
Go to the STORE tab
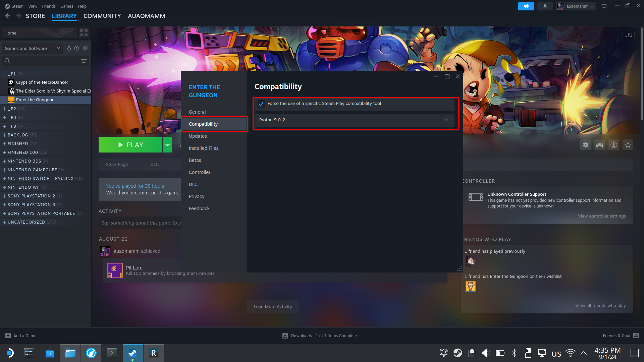35,16
